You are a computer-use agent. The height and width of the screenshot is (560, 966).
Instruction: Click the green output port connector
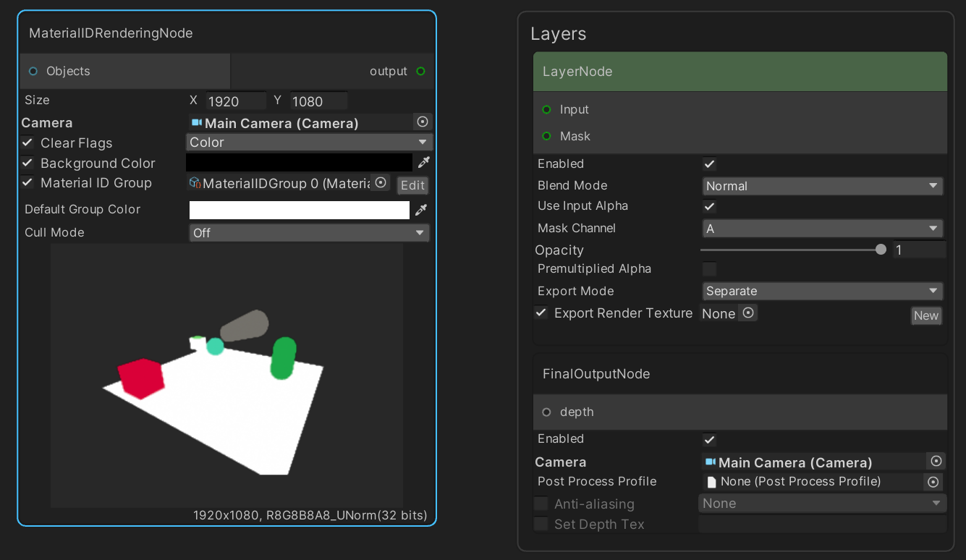click(421, 71)
